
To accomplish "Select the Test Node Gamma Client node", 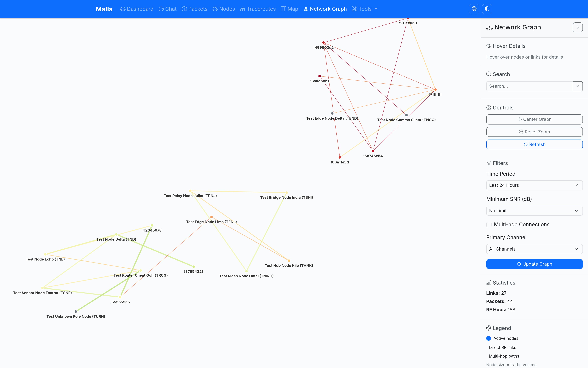I will pos(406,115).
